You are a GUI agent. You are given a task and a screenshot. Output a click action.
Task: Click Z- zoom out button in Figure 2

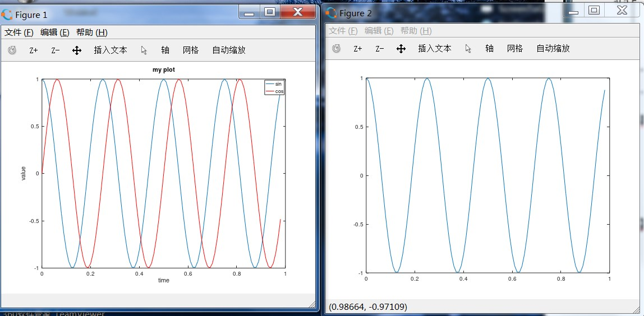coord(379,49)
